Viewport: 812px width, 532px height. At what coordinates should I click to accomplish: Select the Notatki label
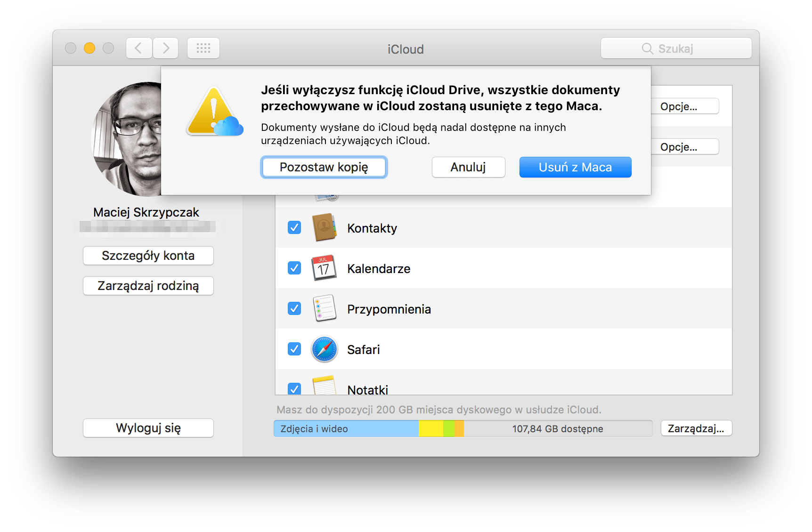click(367, 389)
